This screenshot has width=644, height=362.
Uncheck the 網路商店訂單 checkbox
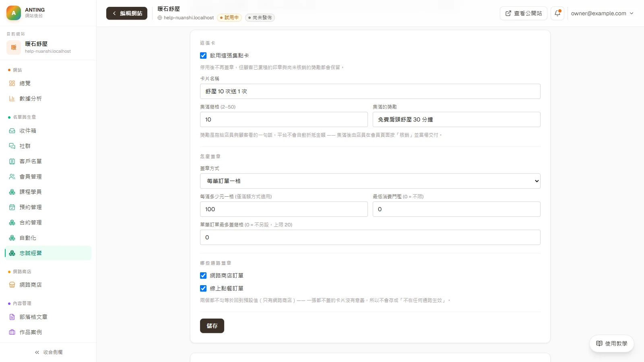click(203, 276)
